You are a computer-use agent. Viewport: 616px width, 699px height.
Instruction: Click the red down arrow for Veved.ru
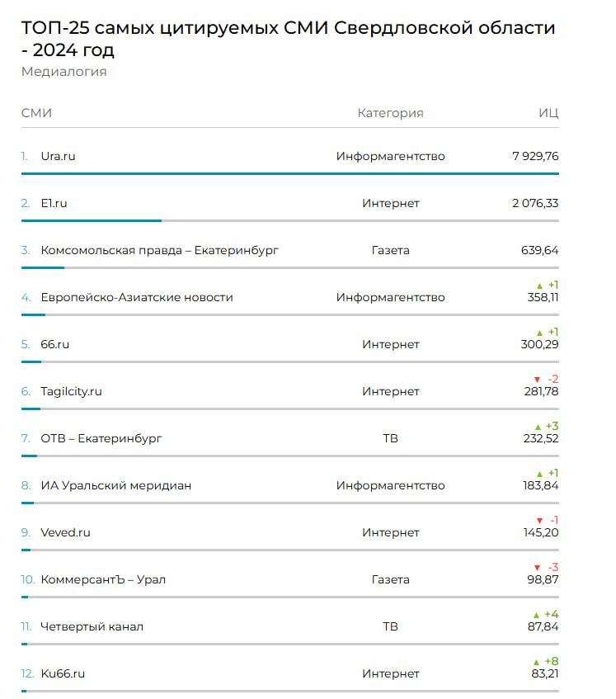539,521
